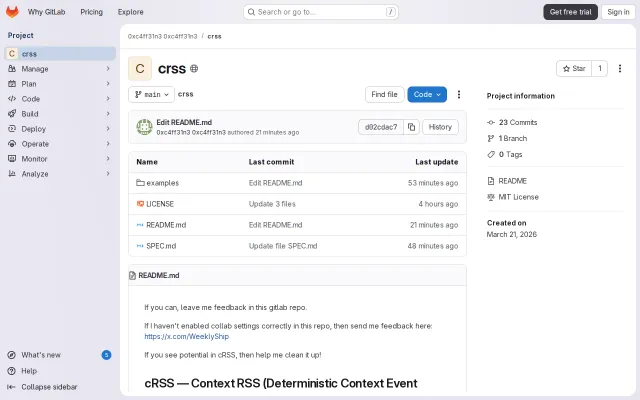Open repository actions kebab beside Code button
Viewport: 640px width, 400px height.
[459, 94]
